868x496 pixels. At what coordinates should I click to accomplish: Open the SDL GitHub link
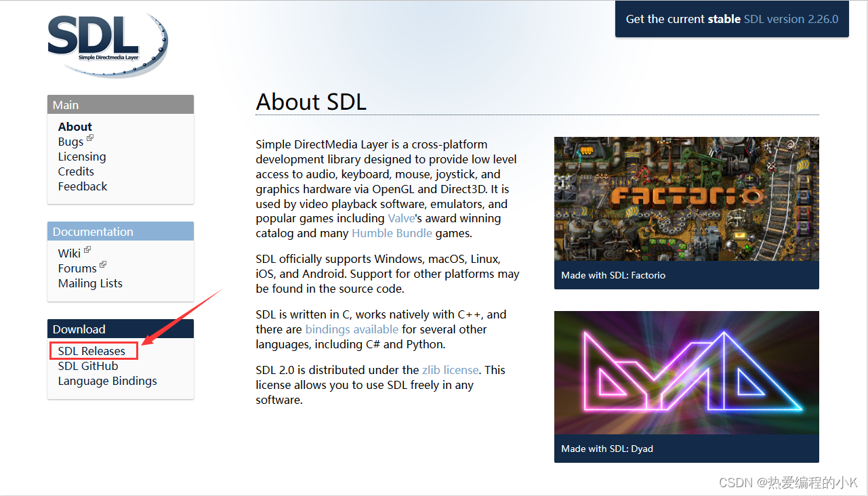click(x=88, y=366)
